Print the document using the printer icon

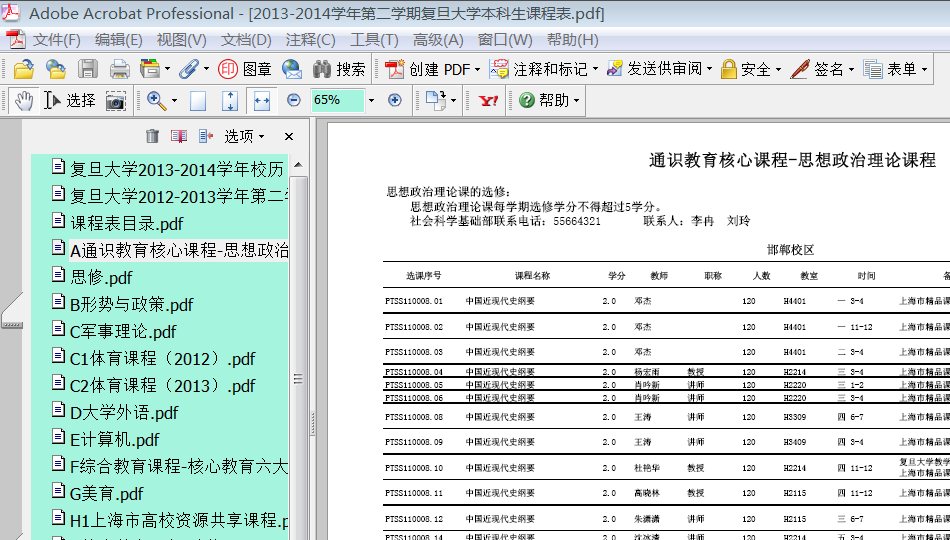pos(120,69)
